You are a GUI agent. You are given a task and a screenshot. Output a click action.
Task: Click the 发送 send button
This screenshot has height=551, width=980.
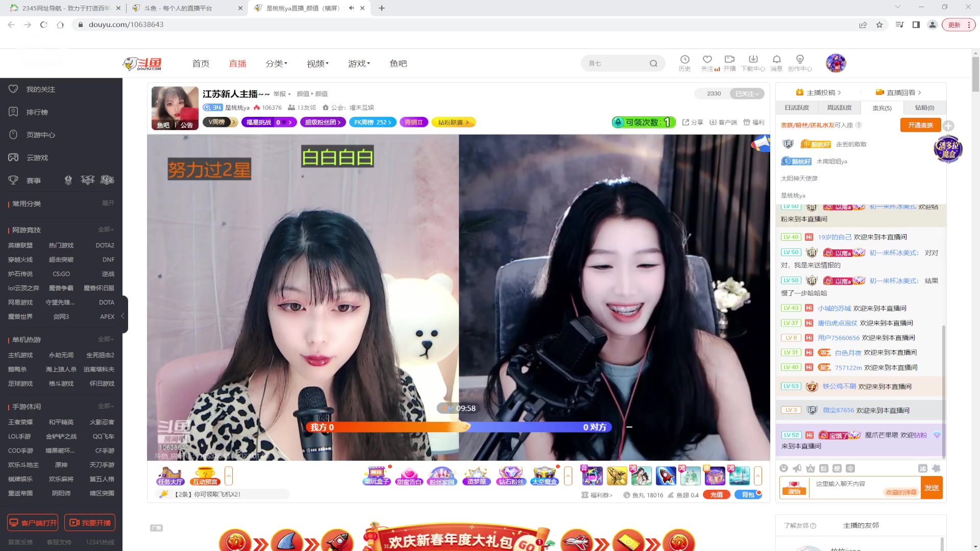point(932,487)
